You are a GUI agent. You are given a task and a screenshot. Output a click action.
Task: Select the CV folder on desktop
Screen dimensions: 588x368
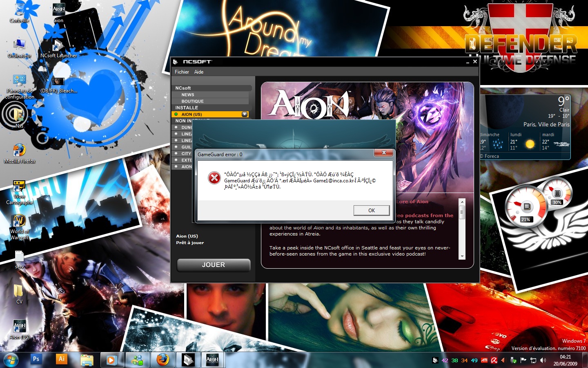(x=19, y=294)
